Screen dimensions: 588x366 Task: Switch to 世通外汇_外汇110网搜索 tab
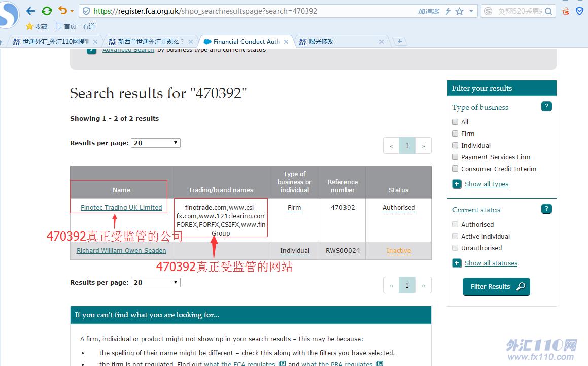[x=56, y=42]
